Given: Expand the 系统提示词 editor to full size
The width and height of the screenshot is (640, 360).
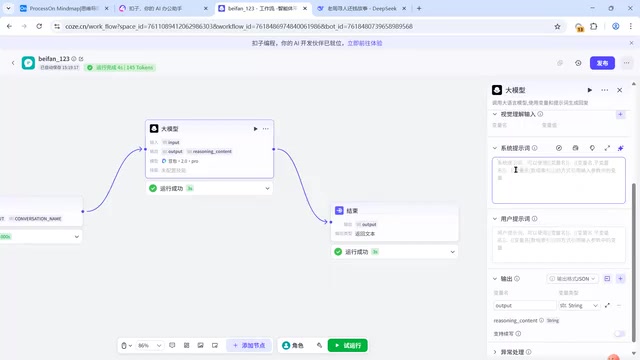Looking at the screenshot, I should 607,148.
